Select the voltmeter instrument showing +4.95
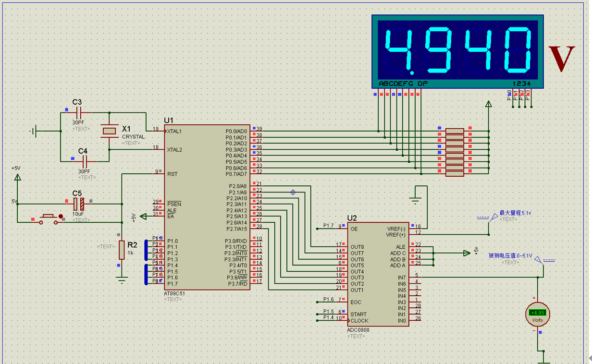Image resolution: width=592 pixels, height=364 pixels. tap(537, 314)
